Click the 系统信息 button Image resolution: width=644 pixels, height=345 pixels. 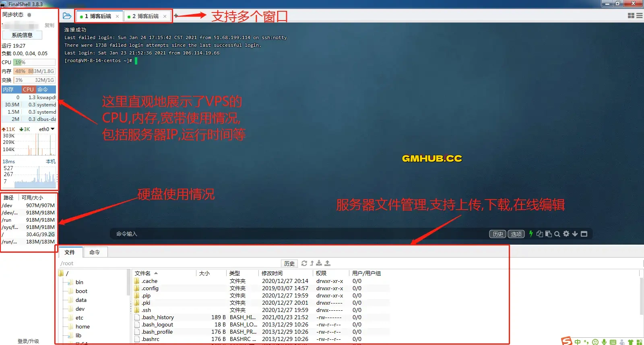point(22,35)
